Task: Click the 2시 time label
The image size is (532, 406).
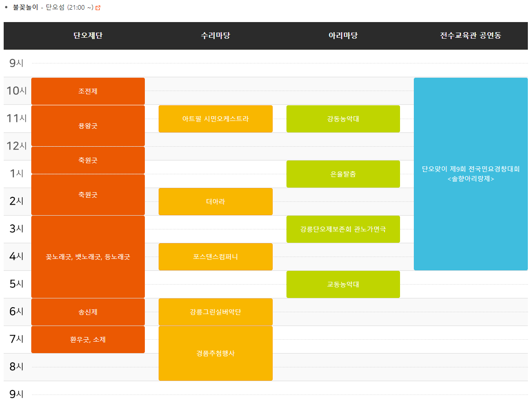Action: click(x=16, y=201)
